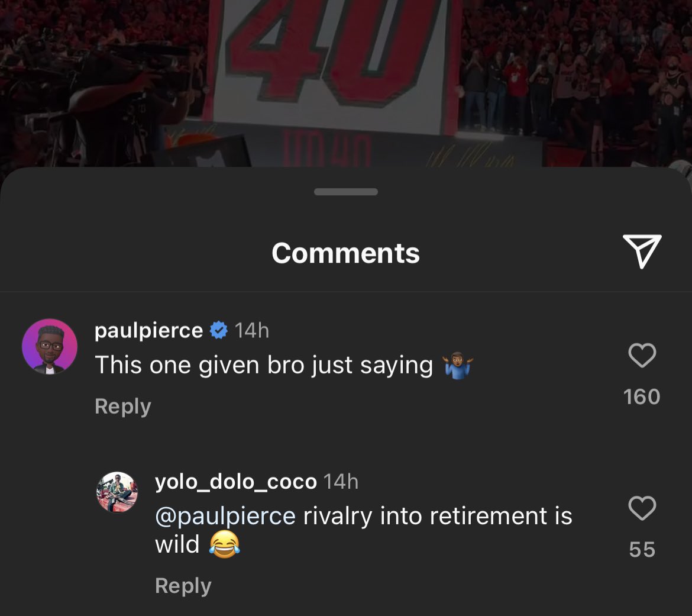
Task: Click the comments sheet drag handle
Action: coord(346,192)
